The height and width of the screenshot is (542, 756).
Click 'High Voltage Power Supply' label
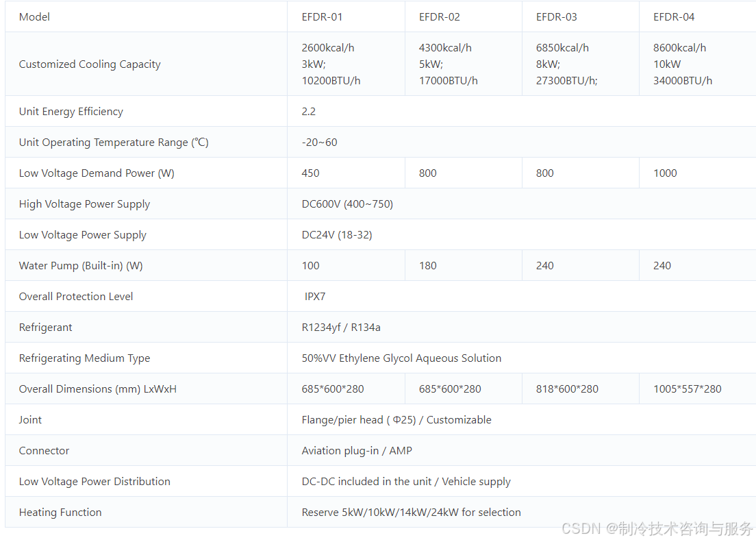[84, 204]
